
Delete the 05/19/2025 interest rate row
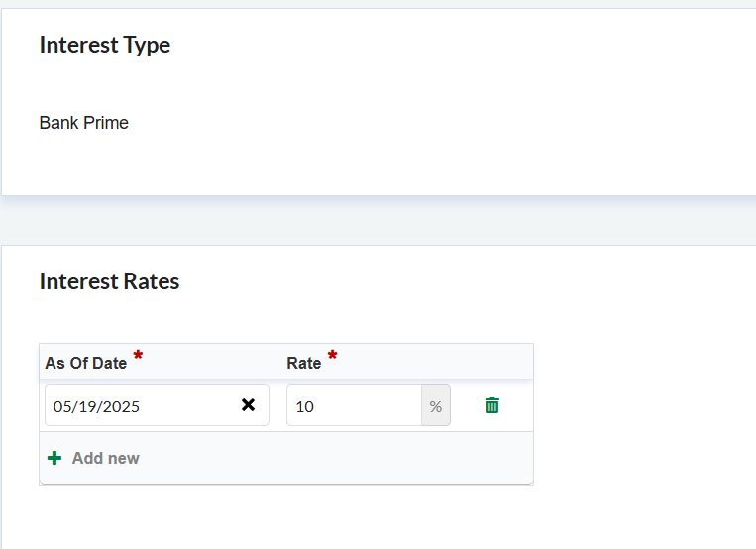(x=491, y=405)
